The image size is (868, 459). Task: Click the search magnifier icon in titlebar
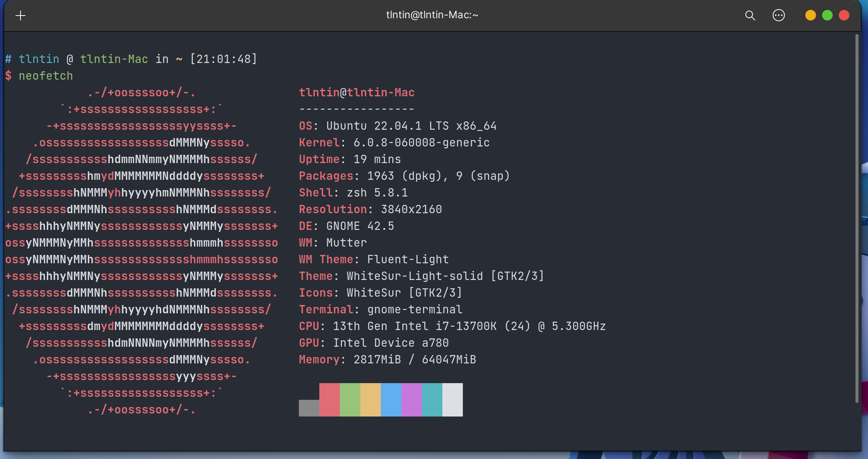click(750, 16)
